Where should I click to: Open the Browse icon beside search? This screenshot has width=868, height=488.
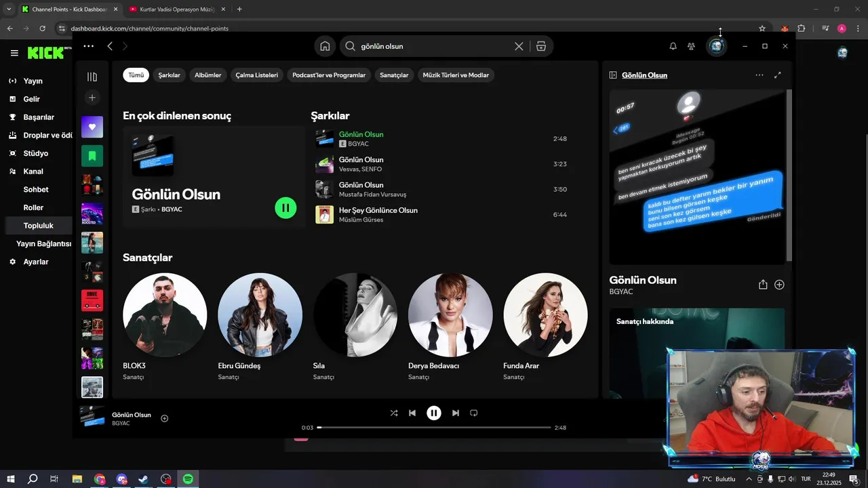[x=540, y=46]
